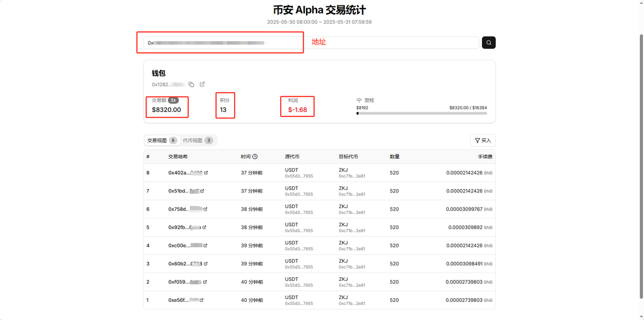
Task: Click the 币安 Alpha 交易统计 page title
Action: pos(319,10)
